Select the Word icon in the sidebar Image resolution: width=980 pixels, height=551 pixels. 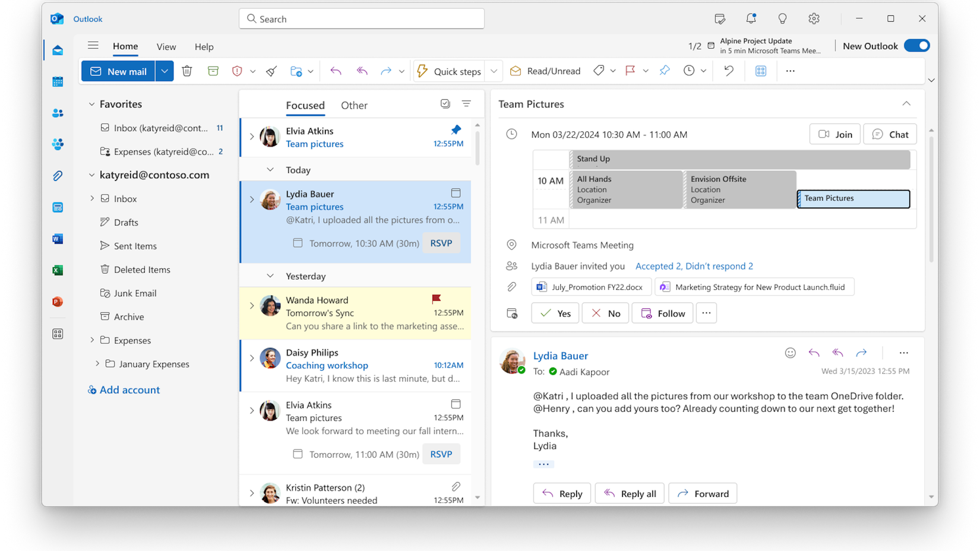[x=57, y=239]
